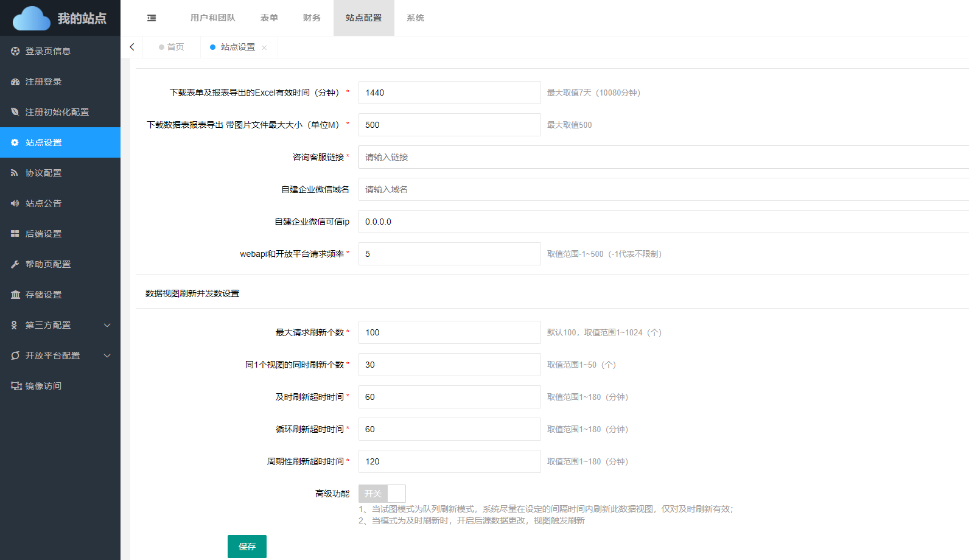Switch to the 首页 tab
Image resolution: width=969 pixels, height=560 pixels.
172,47
